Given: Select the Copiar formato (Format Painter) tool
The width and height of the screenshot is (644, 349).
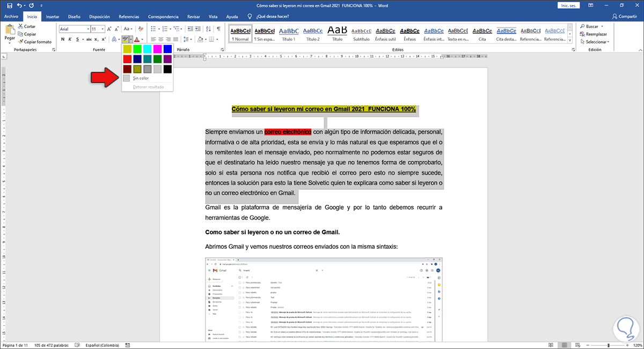Looking at the screenshot, I should click(35, 41).
